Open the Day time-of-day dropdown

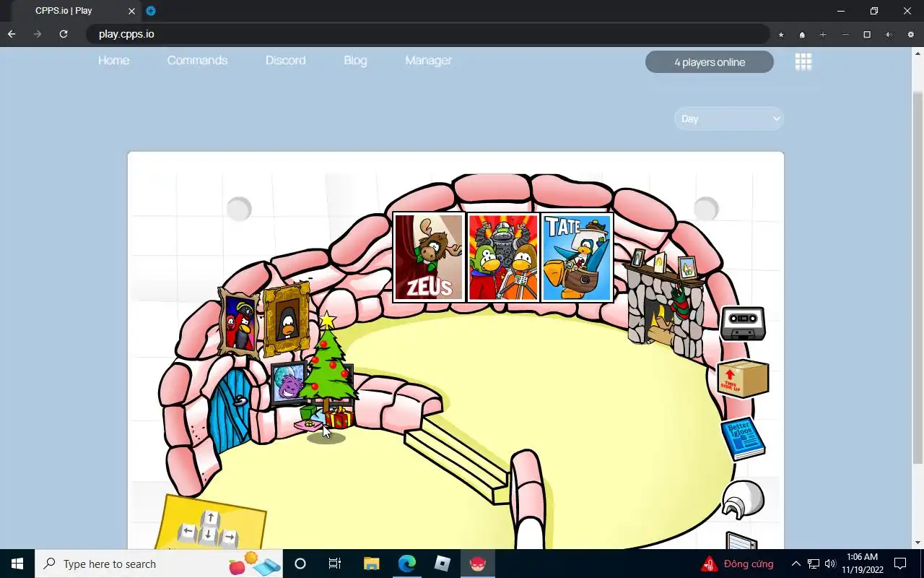pyautogui.click(x=729, y=118)
